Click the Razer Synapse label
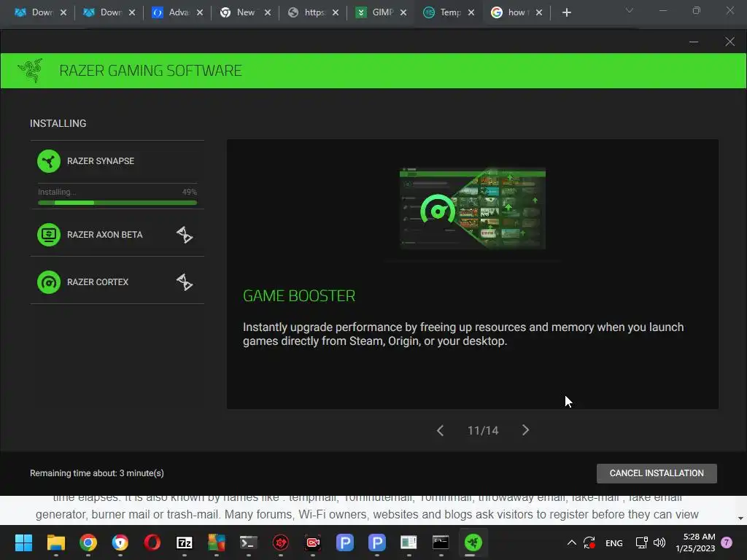The image size is (747, 560). pyautogui.click(x=101, y=161)
